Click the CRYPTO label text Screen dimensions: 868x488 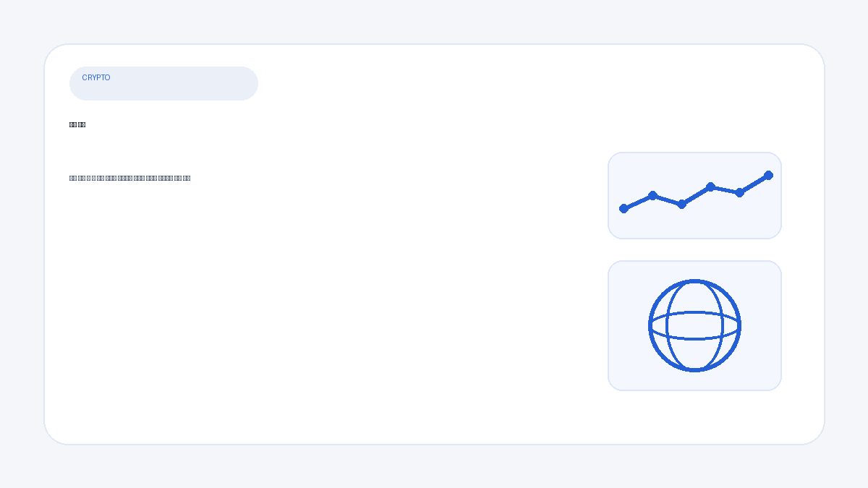tap(96, 78)
